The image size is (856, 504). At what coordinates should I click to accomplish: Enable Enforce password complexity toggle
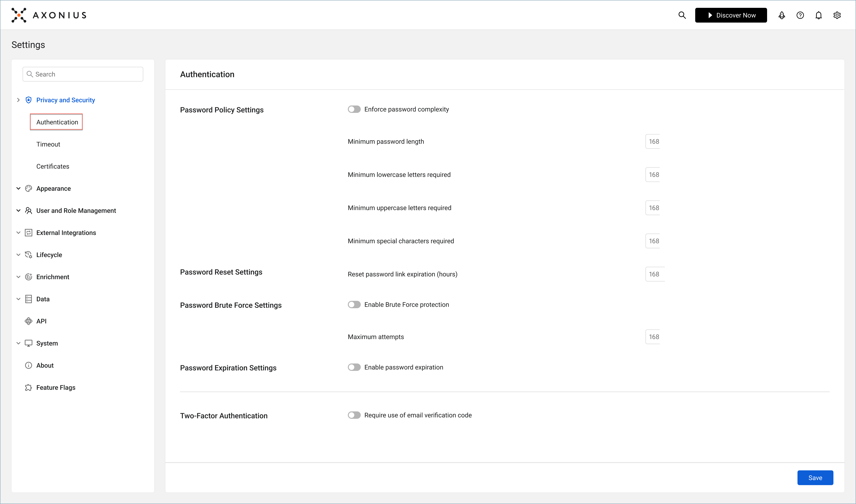(354, 109)
